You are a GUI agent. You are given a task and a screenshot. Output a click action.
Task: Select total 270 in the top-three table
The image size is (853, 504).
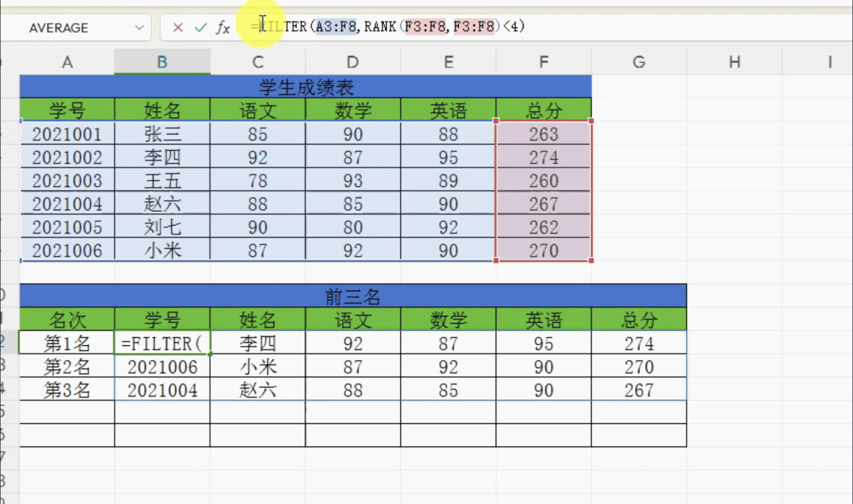pyautogui.click(x=639, y=366)
